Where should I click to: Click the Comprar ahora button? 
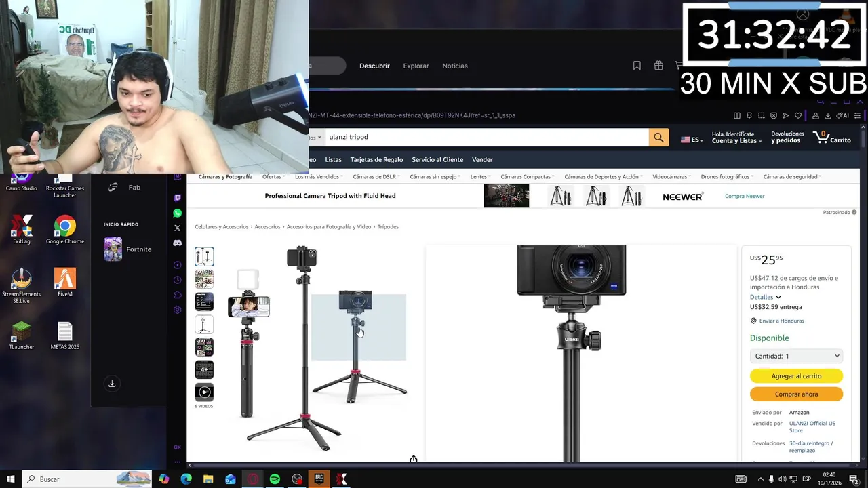coord(796,394)
